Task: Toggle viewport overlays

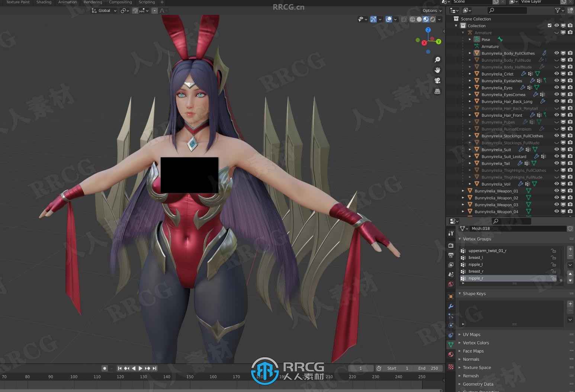Action: (389, 19)
